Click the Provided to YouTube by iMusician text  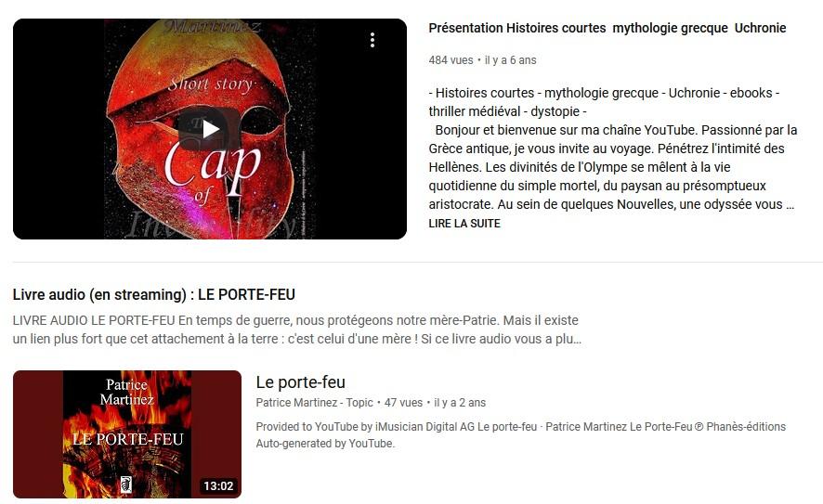click(521, 434)
